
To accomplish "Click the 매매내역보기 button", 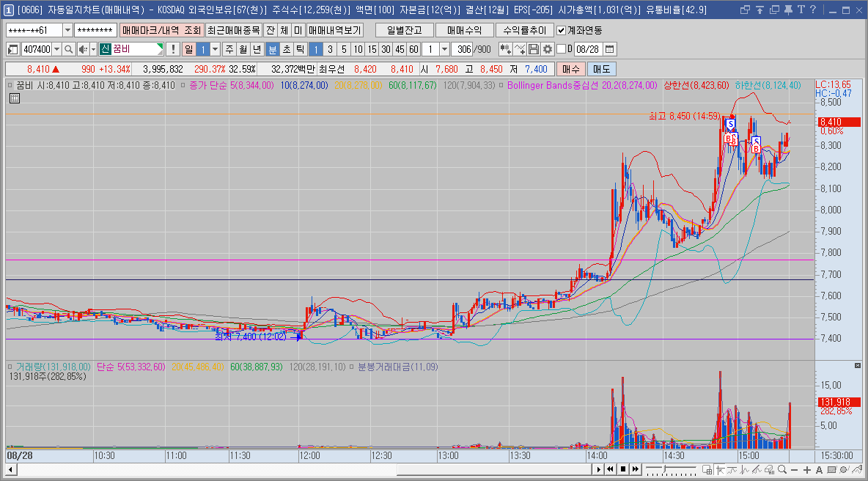I will tap(335, 31).
